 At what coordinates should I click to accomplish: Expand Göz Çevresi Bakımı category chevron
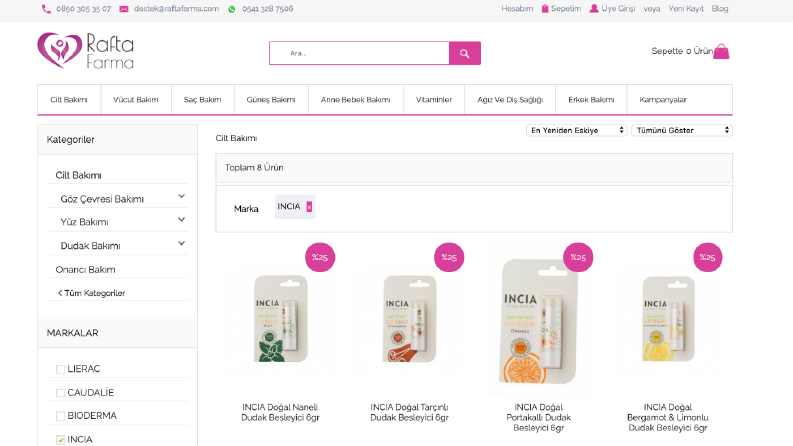[182, 196]
